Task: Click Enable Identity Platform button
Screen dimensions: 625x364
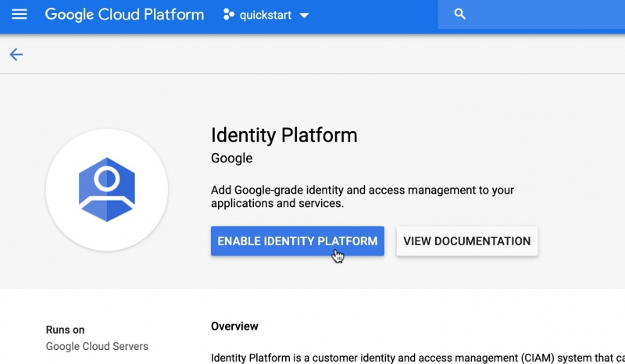Action: pos(298,241)
